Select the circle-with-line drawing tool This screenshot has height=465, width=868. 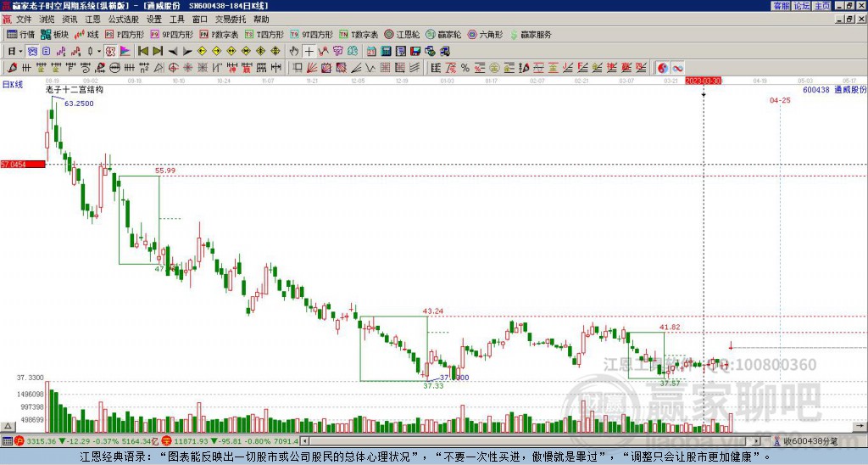(115, 68)
